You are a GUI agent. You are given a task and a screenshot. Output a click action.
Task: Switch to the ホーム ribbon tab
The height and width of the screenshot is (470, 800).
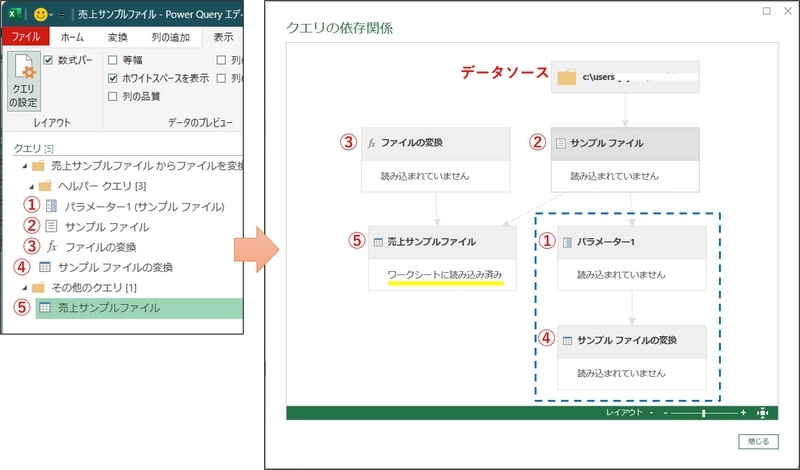click(72, 37)
